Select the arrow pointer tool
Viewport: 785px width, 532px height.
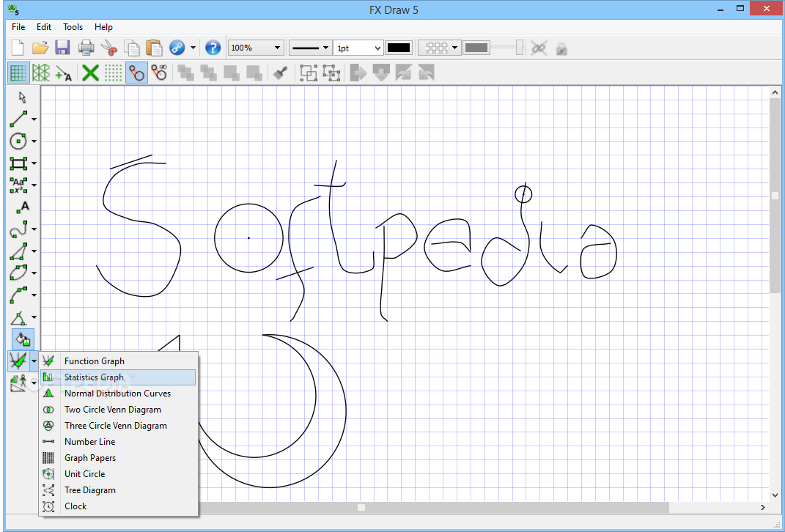coord(22,97)
